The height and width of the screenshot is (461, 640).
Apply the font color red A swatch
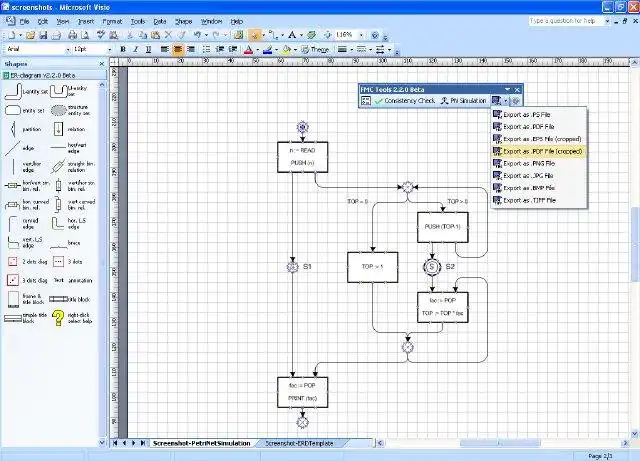(x=248, y=49)
